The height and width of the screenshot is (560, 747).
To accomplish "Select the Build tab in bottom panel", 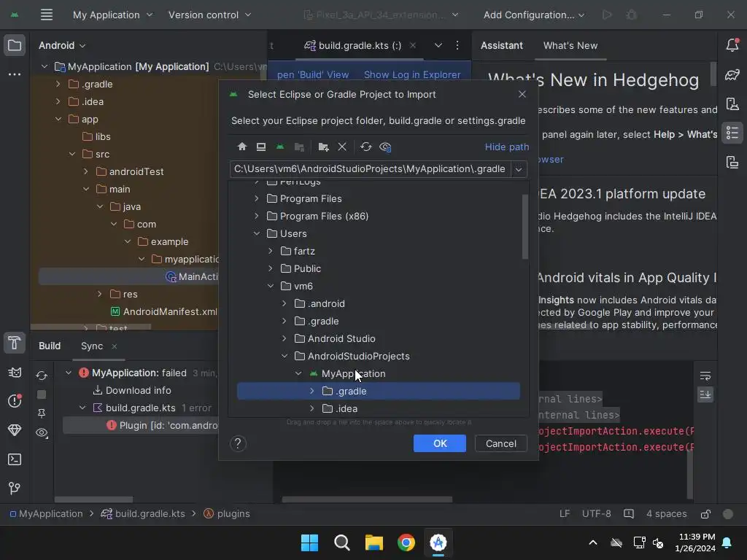I will (50, 346).
